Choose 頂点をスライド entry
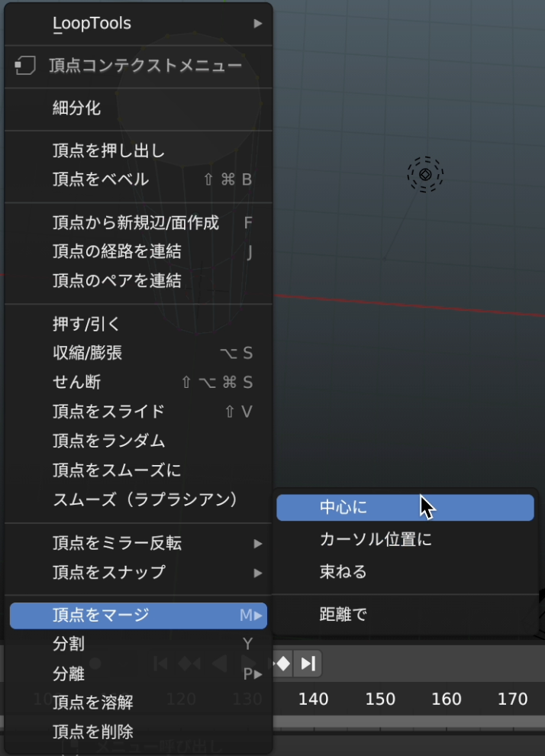 [x=138, y=412]
